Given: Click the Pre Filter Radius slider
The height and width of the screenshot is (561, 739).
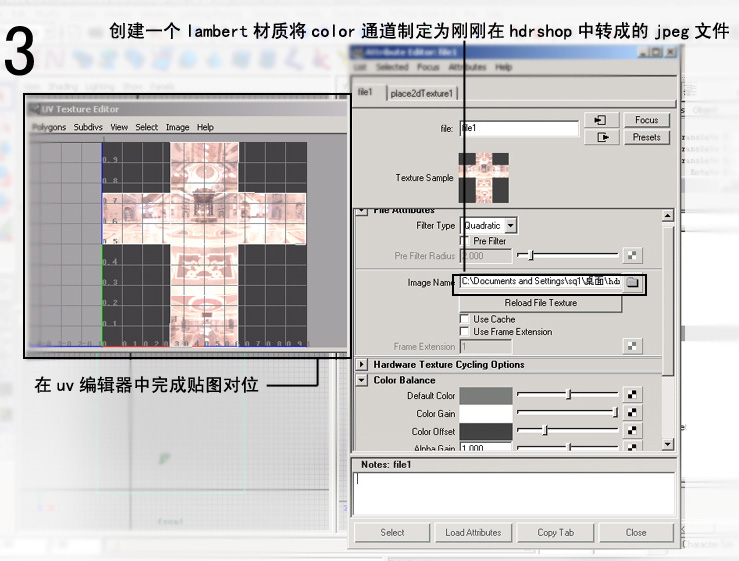Looking at the screenshot, I should (x=567, y=255).
